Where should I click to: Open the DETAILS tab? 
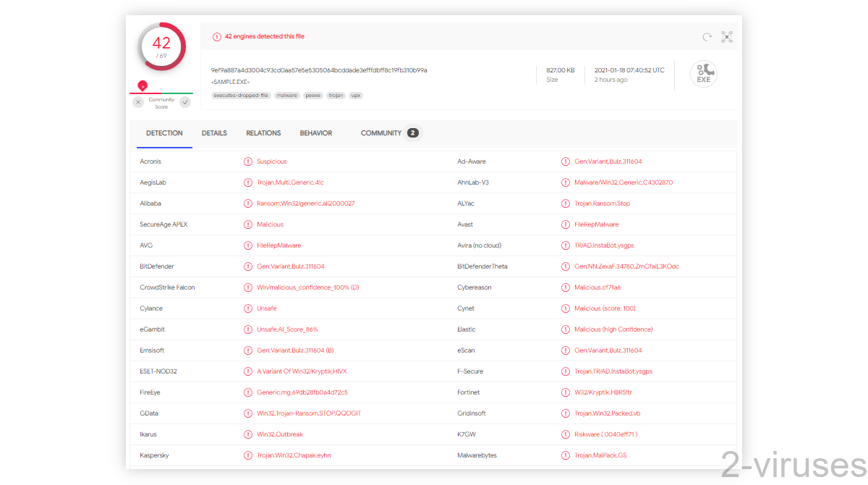[x=214, y=133]
